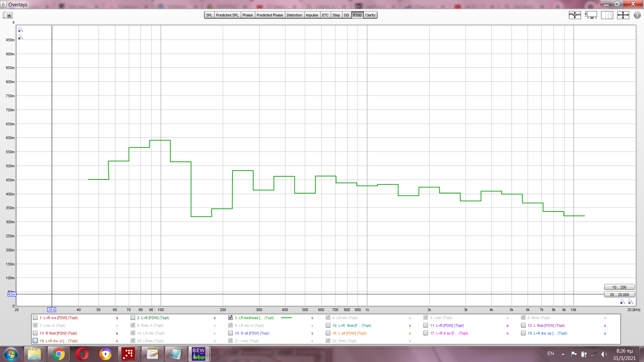The height and width of the screenshot is (362, 644).
Task: Click the horizontal zoom-out magnifier near the range buttons
Action: pos(623,302)
